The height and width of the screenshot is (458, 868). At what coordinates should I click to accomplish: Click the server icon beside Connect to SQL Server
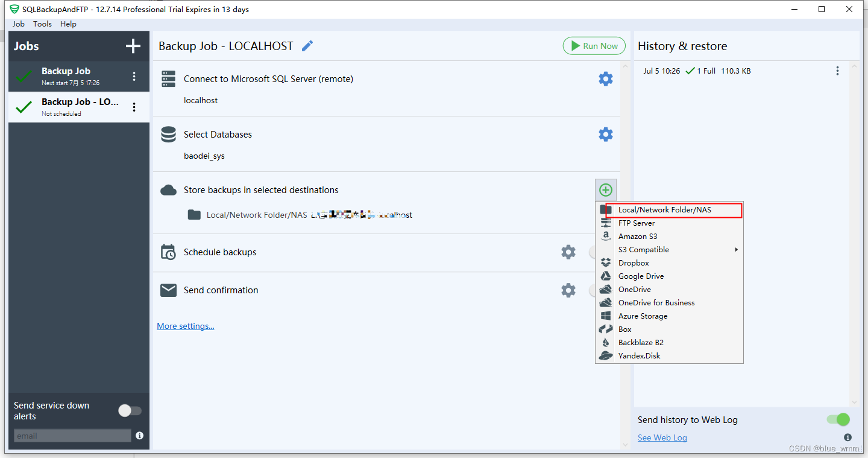tap(168, 79)
